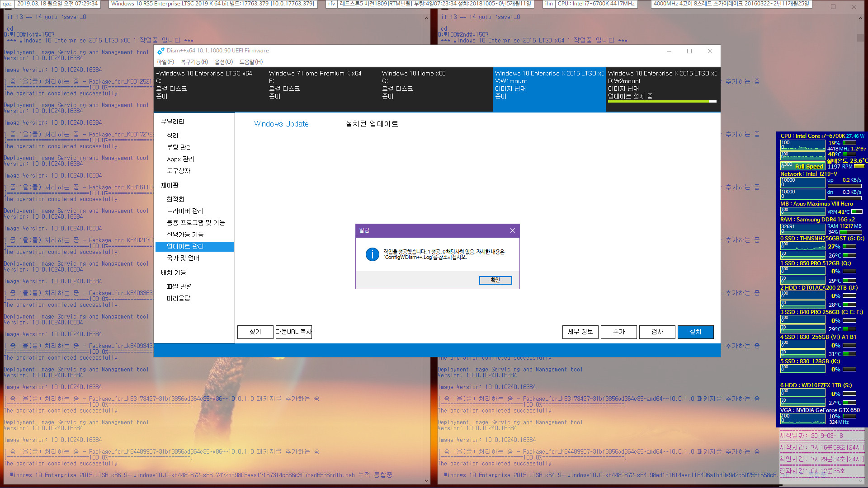Open the 도움말(H) menu
The image size is (868, 488).
pos(251,62)
